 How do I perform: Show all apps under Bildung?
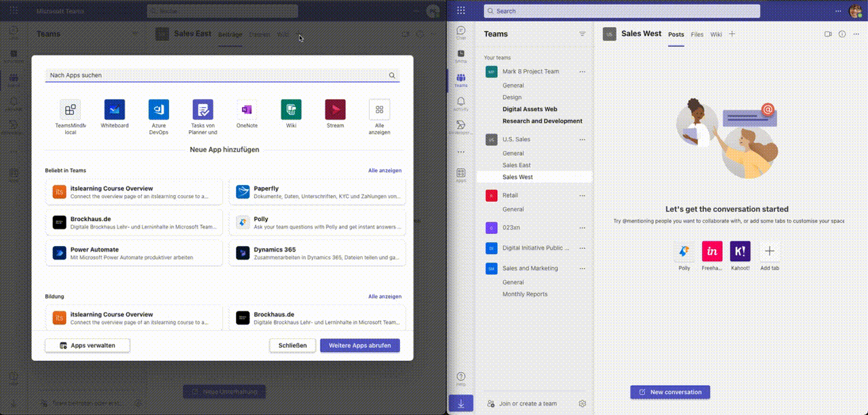[384, 296]
